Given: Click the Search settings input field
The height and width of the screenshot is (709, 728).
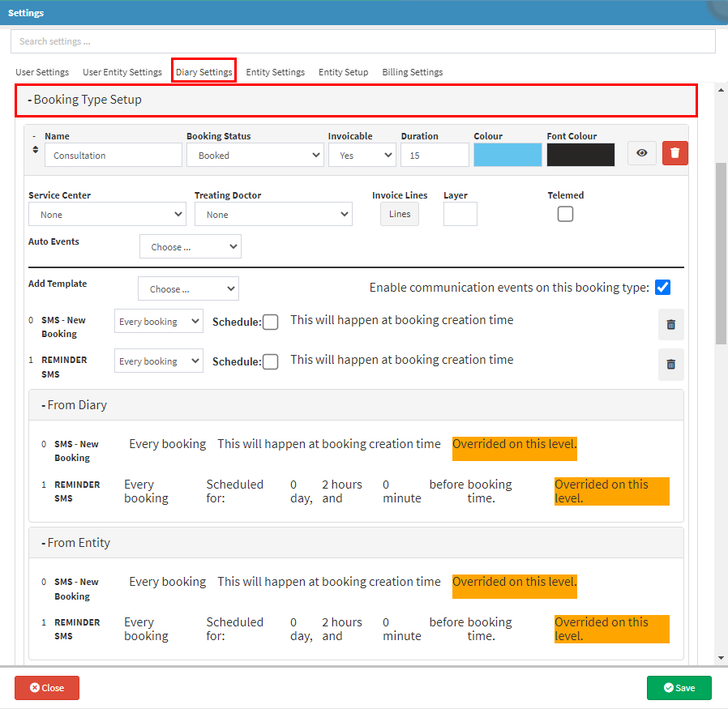Looking at the screenshot, I should 362,41.
